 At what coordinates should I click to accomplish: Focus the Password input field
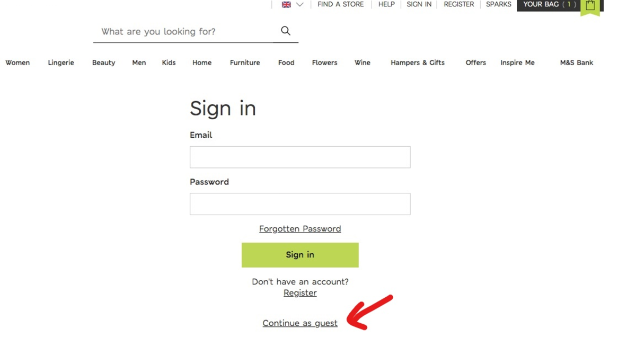pos(300,204)
